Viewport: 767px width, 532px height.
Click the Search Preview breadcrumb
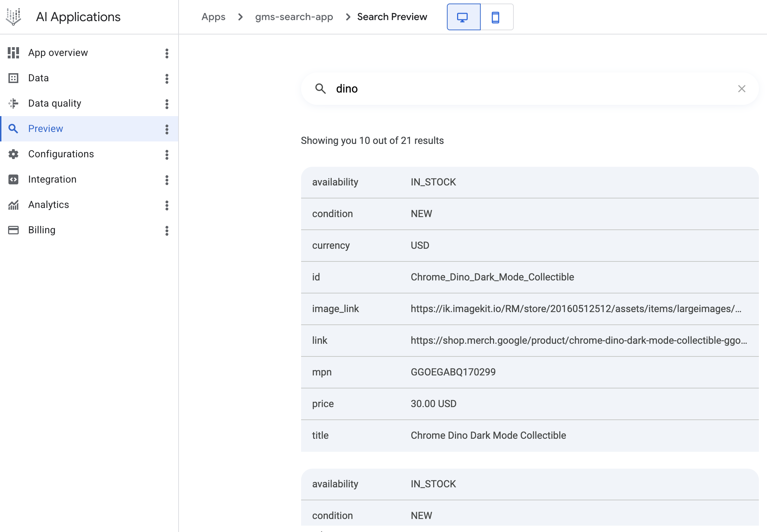392,17
